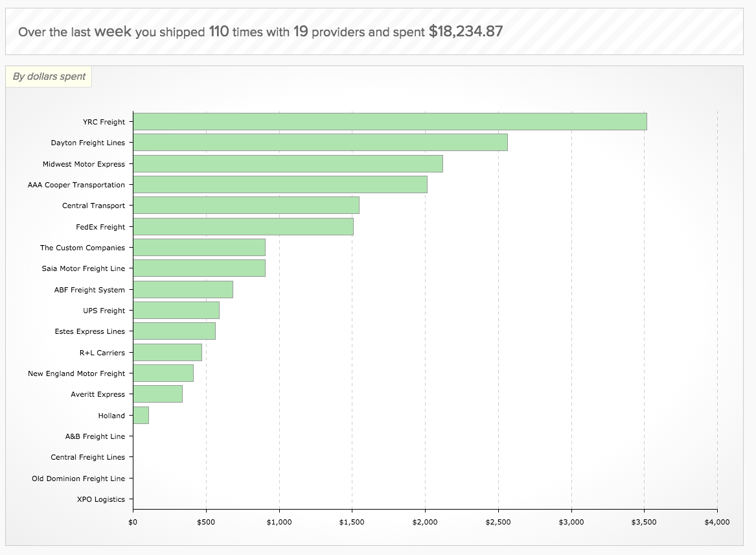
Task: Select the Saia Motor Freight Line bar
Action: click(x=200, y=268)
